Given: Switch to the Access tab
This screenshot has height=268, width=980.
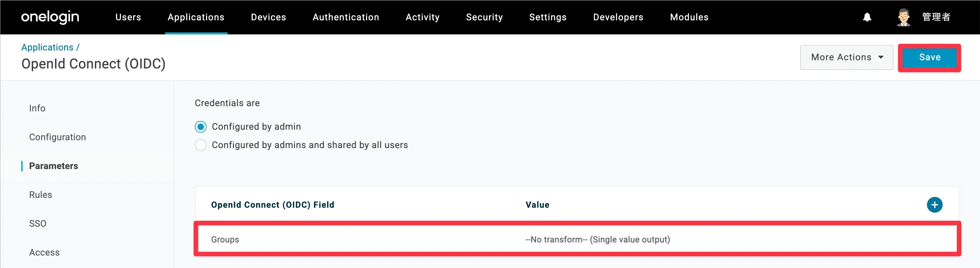Looking at the screenshot, I should (x=44, y=252).
